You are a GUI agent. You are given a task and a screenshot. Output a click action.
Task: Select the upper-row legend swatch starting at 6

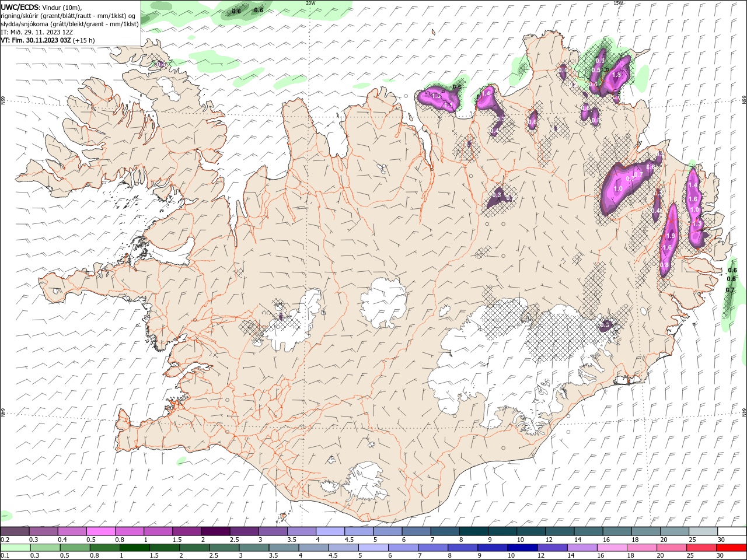pyautogui.click(x=416, y=531)
